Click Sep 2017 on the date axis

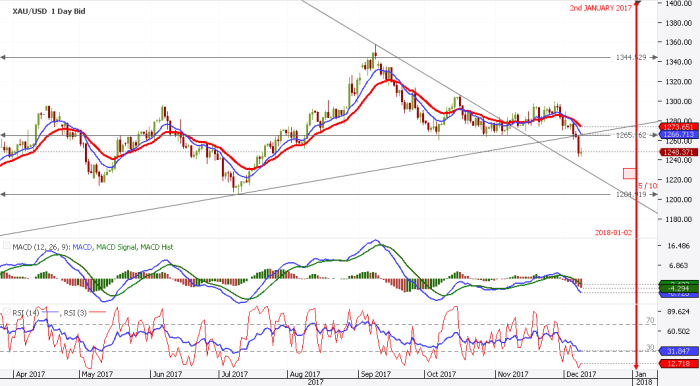coord(374,374)
